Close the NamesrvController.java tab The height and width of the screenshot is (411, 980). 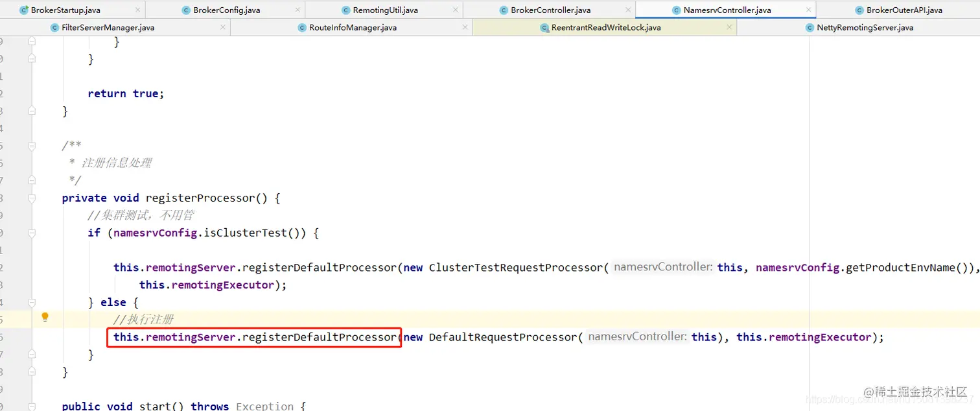tap(808, 10)
